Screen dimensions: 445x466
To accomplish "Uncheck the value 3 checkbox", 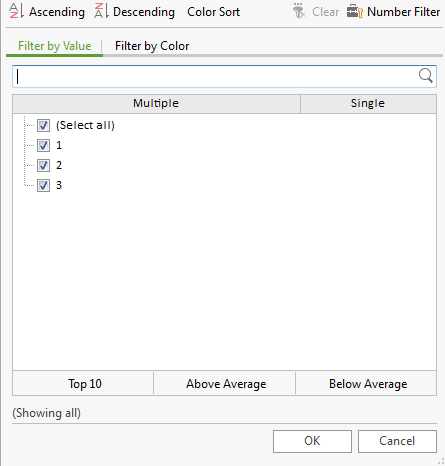I will tap(43, 185).
